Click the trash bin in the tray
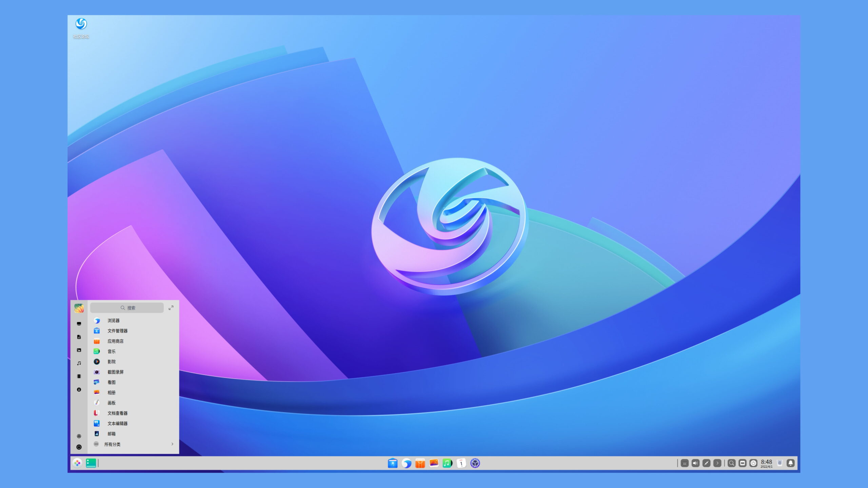This screenshot has width=868, height=488. coord(780,463)
